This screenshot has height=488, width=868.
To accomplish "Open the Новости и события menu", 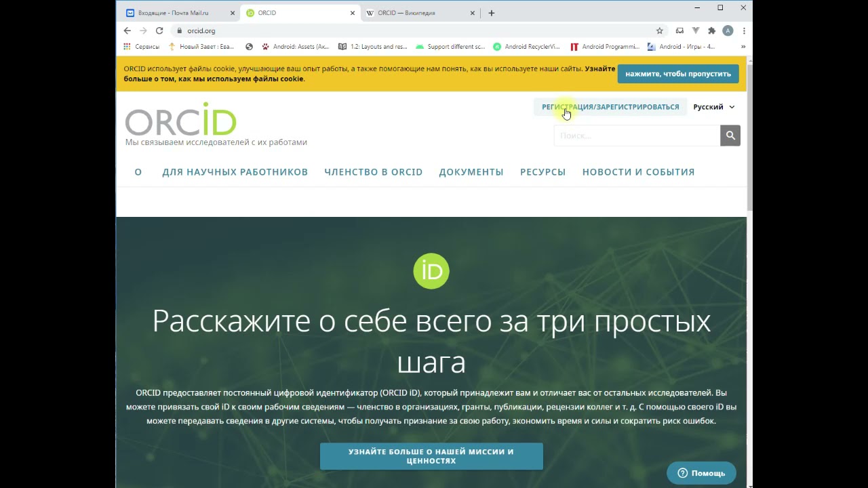I will point(638,172).
